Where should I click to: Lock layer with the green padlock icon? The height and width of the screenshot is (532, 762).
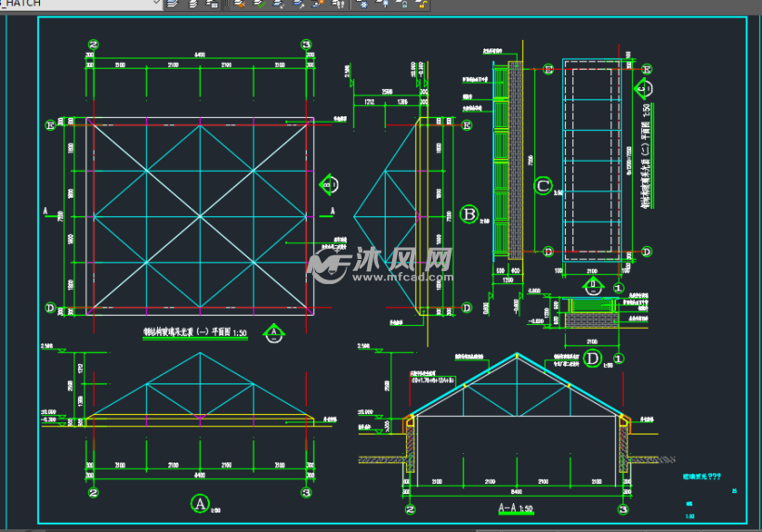[x=402, y=4]
